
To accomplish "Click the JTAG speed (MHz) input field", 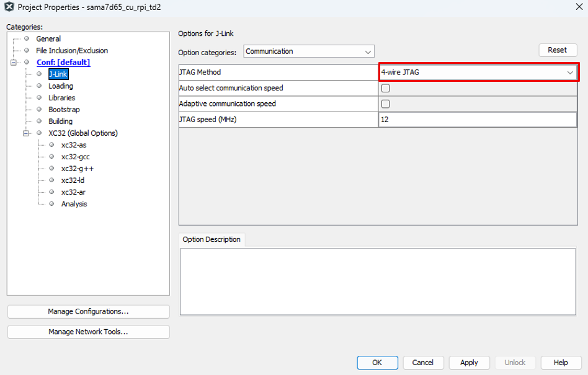I will click(x=477, y=120).
